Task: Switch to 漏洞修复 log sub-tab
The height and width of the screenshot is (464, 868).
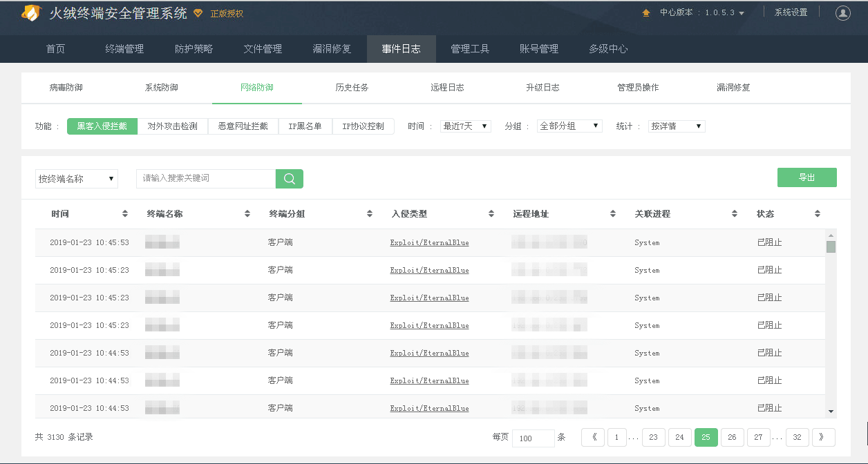Action: pos(734,88)
